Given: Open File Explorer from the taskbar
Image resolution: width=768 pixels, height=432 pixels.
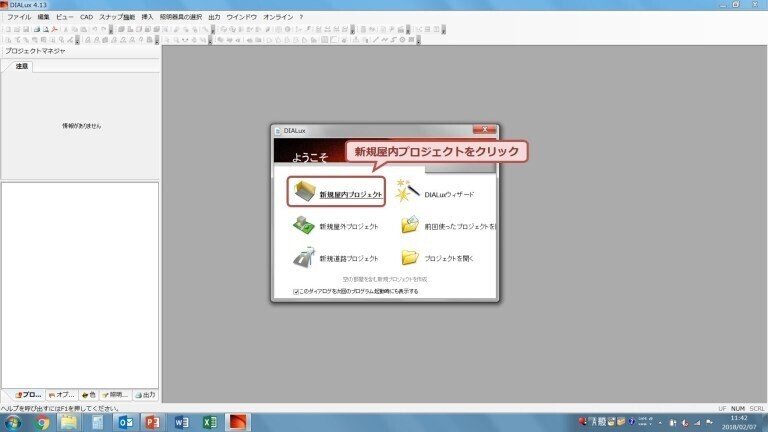Looking at the screenshot, I should (x=69, y=422).
